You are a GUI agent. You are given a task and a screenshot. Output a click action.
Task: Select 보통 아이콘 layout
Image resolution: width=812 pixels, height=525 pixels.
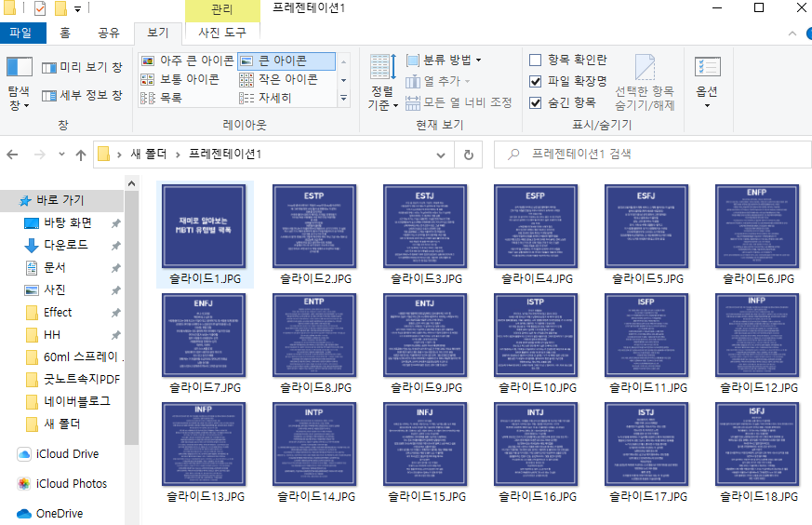coord(180,79)
